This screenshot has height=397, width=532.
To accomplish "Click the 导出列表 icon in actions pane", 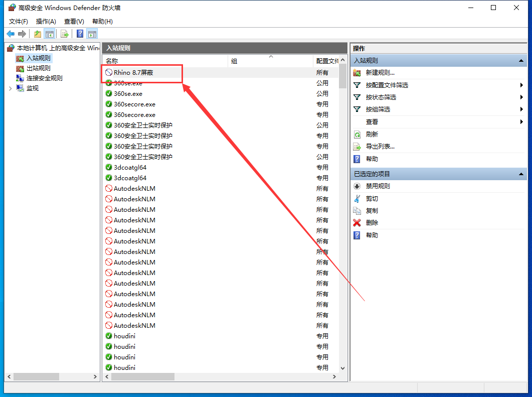I will pyautogui.click(x=357, y=147).
